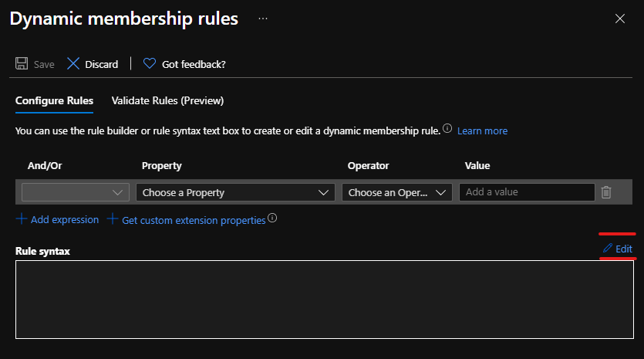Delete the expression row with trash icon
This screenshot has height=359, width=644.
[x=606, y=192]
